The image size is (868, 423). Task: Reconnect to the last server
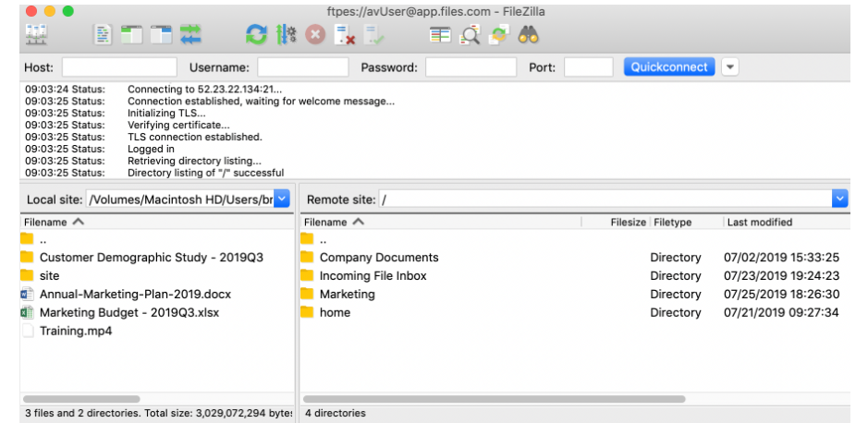[374, 35]
